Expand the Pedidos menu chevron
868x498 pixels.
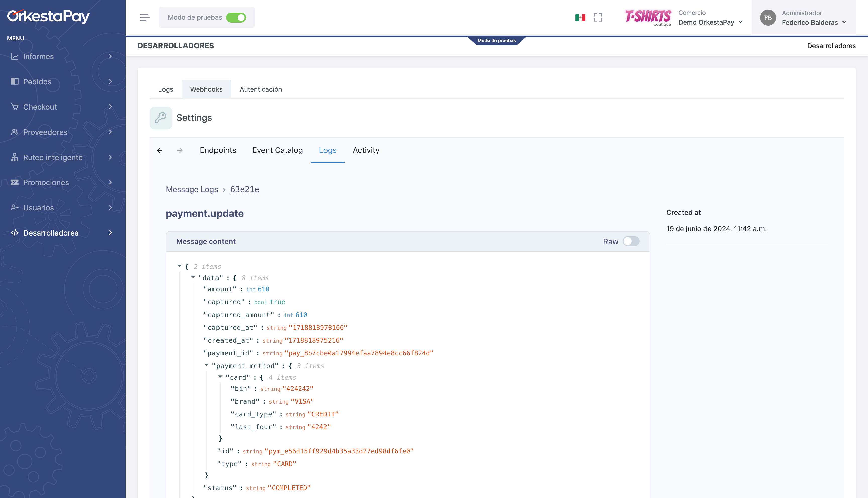coord(110,81)
